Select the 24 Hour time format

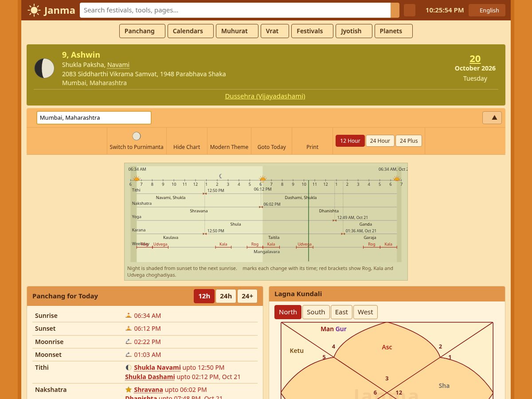point(380,141)
